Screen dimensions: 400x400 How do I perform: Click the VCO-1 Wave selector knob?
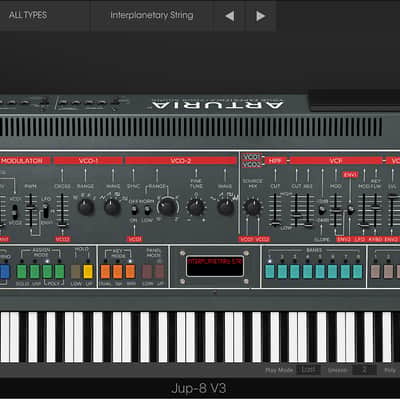112,207
